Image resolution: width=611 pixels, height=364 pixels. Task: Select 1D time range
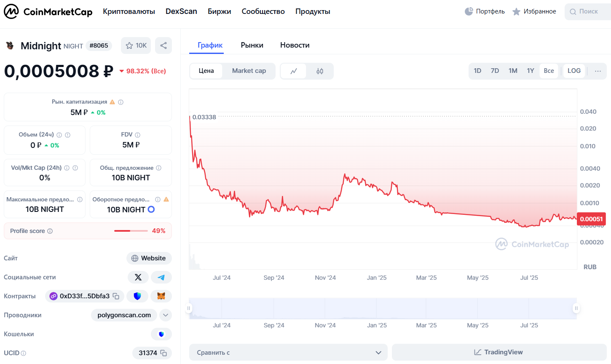477,71
